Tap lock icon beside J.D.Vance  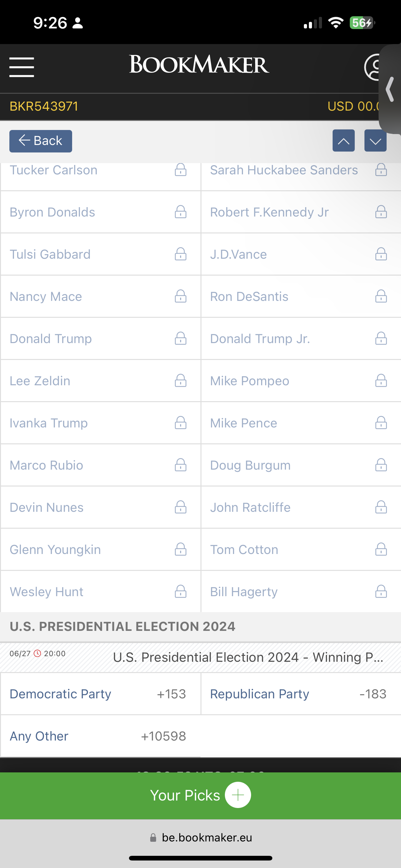coord(381,254)
